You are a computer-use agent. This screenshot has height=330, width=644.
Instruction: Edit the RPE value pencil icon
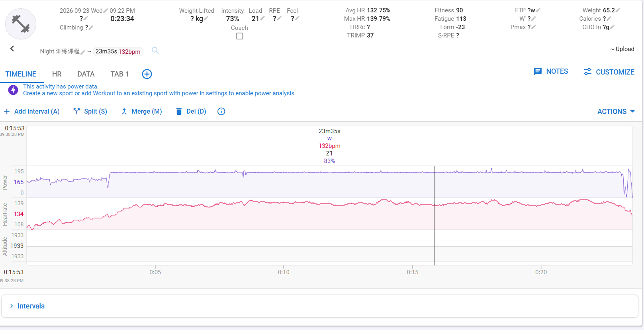click(279, 18)
